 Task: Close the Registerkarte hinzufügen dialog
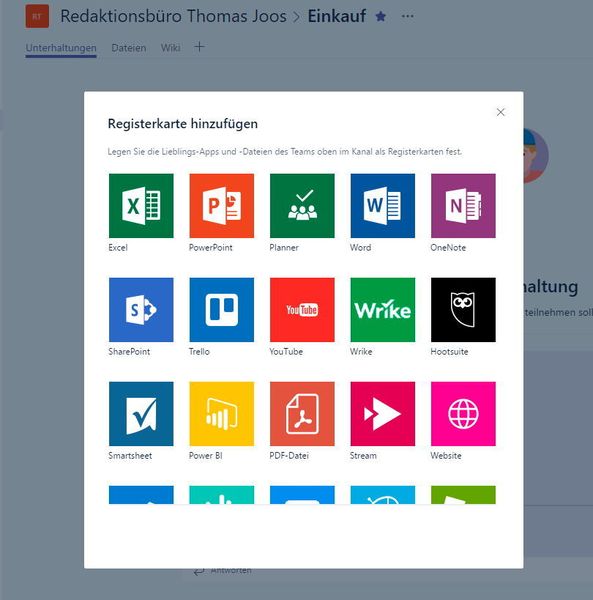point(500,112)
